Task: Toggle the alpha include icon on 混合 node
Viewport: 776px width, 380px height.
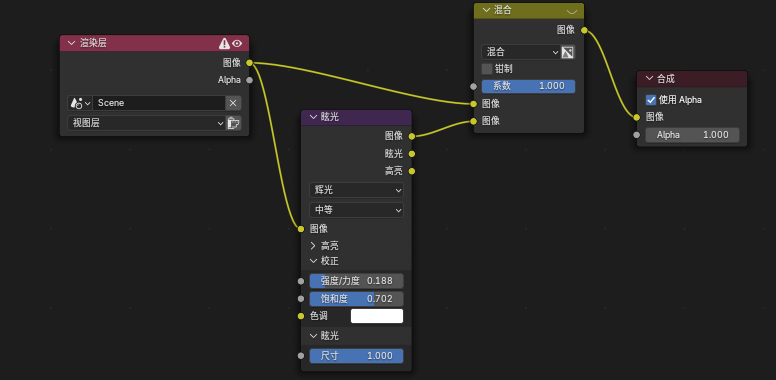Action: tap(568, 52)
